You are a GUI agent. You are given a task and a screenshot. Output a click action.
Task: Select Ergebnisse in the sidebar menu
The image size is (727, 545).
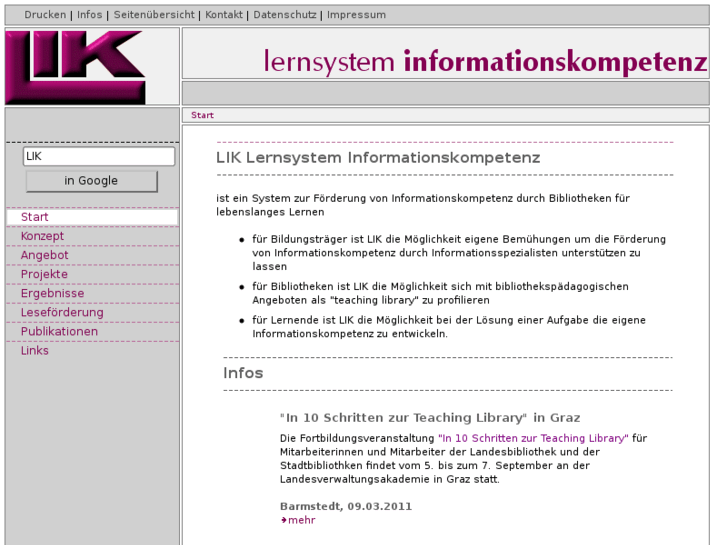pyautogui.click(x=92, y=293)
